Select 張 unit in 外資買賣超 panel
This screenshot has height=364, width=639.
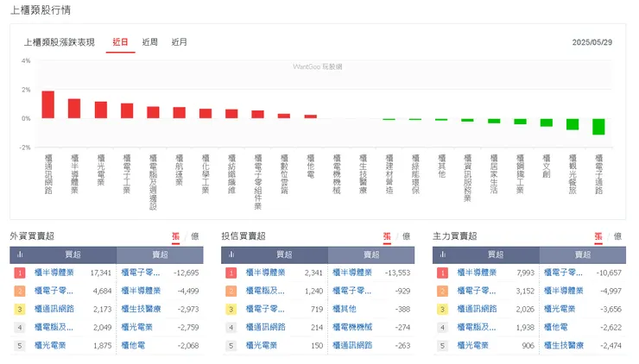(x=175, y=236)
